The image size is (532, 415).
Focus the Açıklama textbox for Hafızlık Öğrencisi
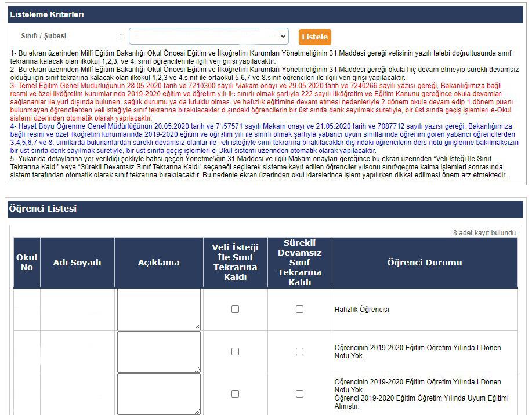click(x=158, y=310)
